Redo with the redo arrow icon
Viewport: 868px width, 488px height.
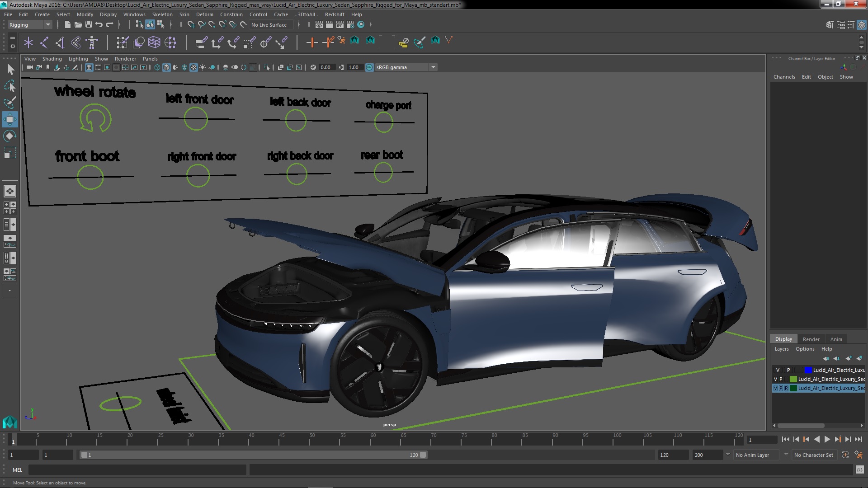tap(109, 24)
